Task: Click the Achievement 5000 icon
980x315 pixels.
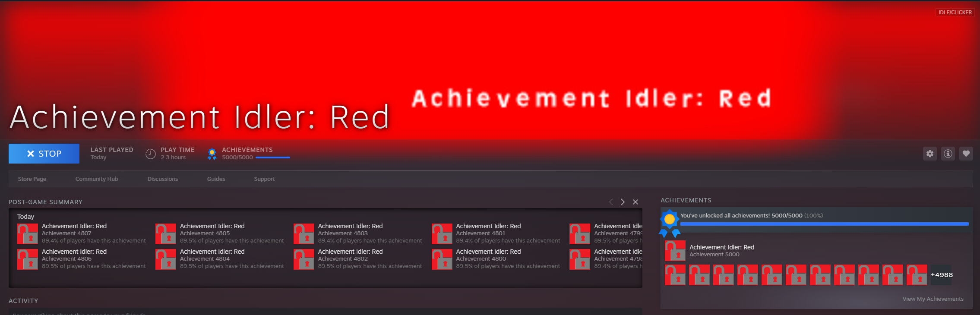Action: pyautogui.click(x=675, y=251)
